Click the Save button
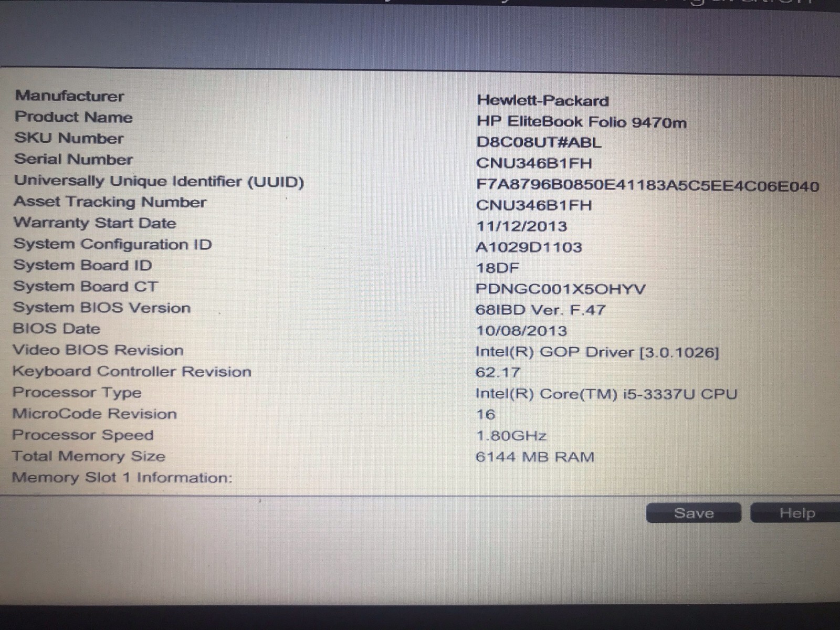The width and height of the screenshot is (840, 630). tap(693, 513)
